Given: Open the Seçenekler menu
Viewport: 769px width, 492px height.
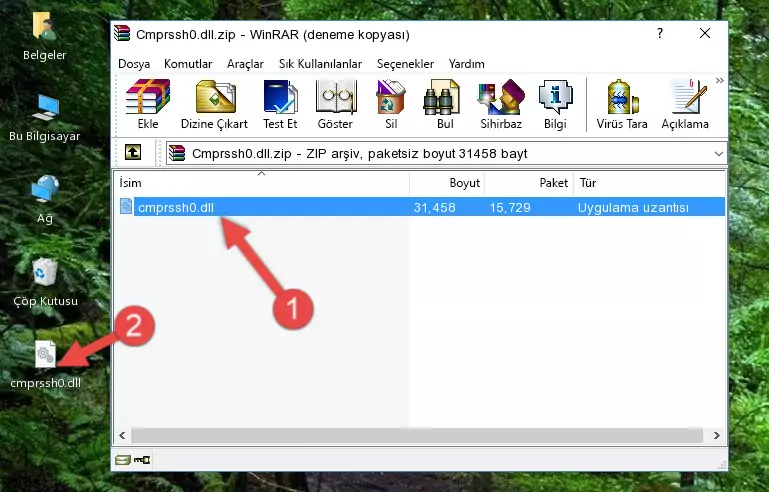Looking at the screenshot, I should tap(405, 64).
